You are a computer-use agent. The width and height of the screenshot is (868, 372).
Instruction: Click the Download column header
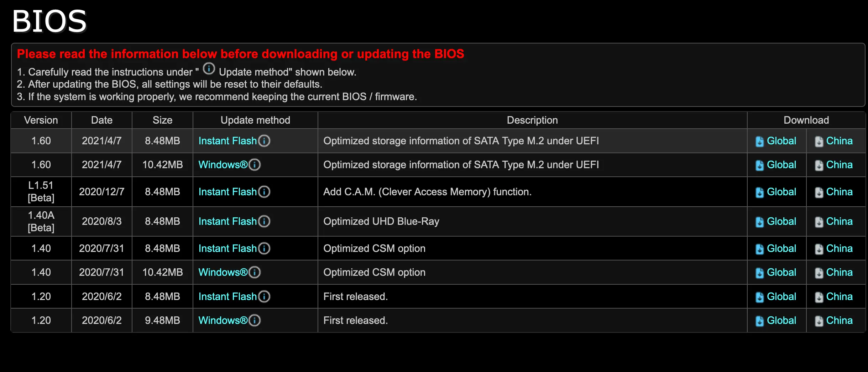806,120
